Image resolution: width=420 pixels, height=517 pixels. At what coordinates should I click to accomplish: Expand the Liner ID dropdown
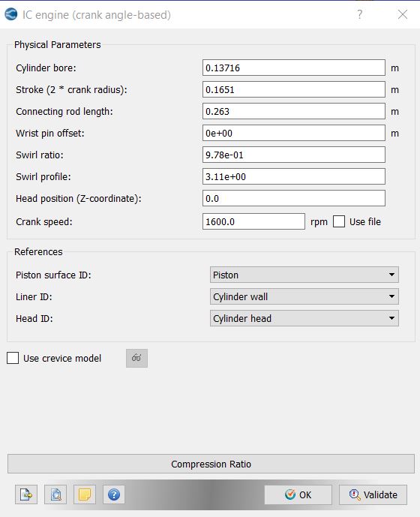point(304,296)
